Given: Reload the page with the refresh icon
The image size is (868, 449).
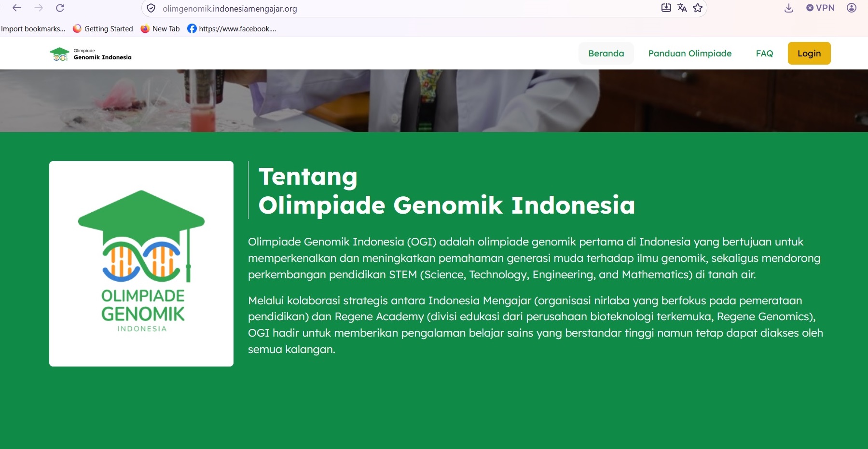Looking at the screenshot, I should tap(60, 8).
